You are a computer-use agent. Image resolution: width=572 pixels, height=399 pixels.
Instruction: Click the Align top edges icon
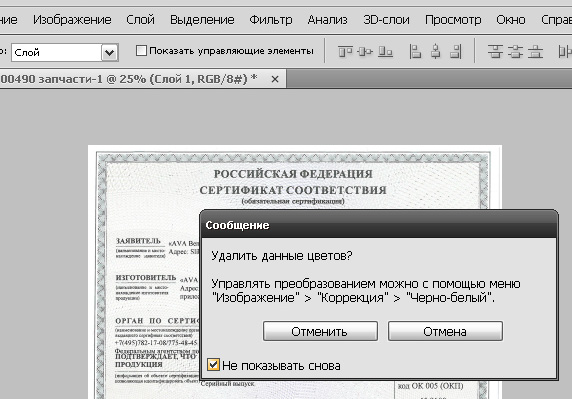(x=345, y=51)
